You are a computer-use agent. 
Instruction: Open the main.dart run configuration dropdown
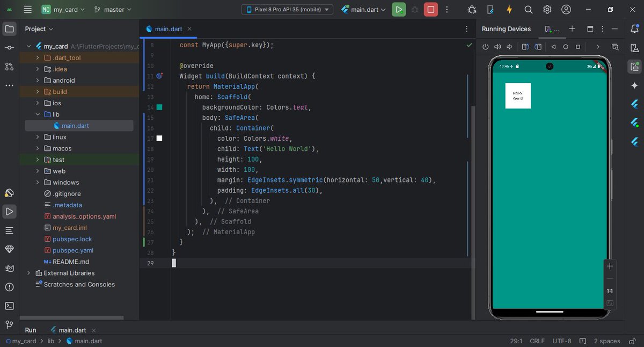click(x=363, y=10)
